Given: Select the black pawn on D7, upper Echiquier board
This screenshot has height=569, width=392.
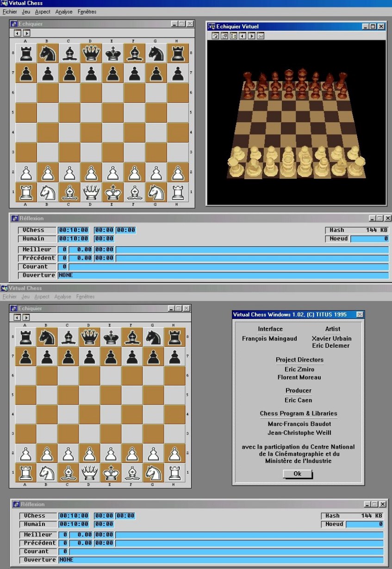Looking at the screenshot, I should 91,73.
